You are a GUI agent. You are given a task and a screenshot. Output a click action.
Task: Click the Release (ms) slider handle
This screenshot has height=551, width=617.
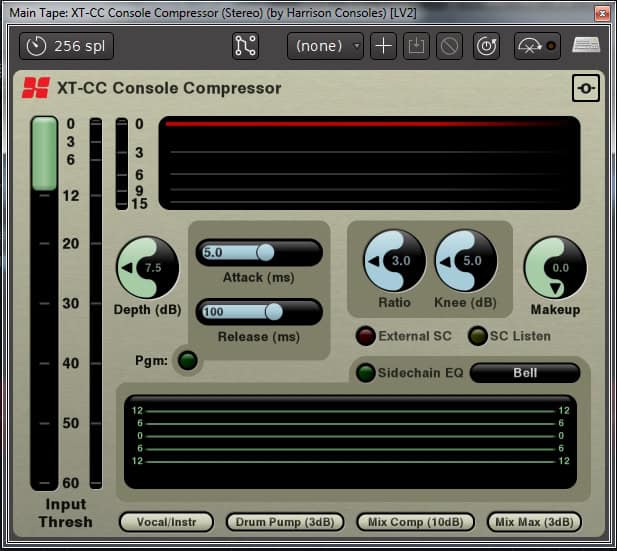[x=273, y=312]
